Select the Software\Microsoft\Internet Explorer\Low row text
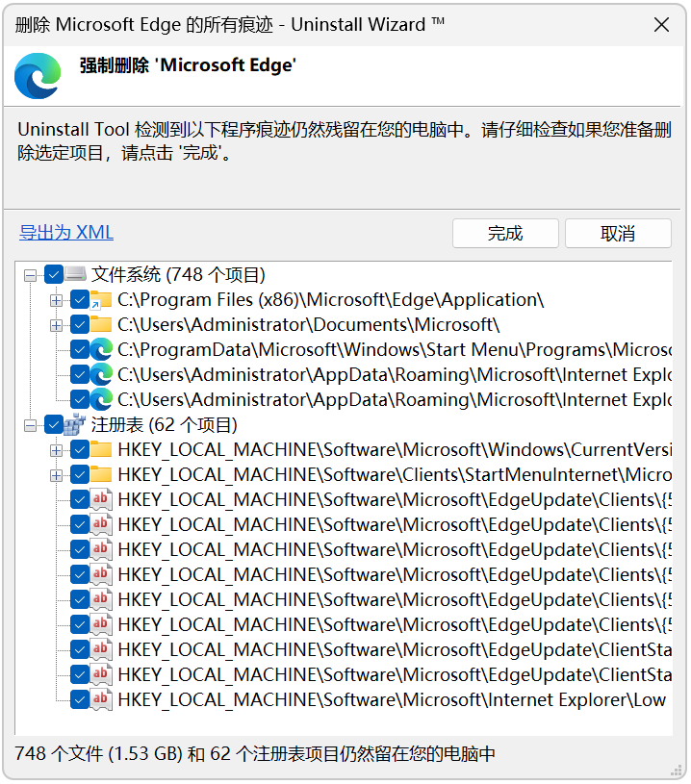The image size is (691, 784). 392,699
